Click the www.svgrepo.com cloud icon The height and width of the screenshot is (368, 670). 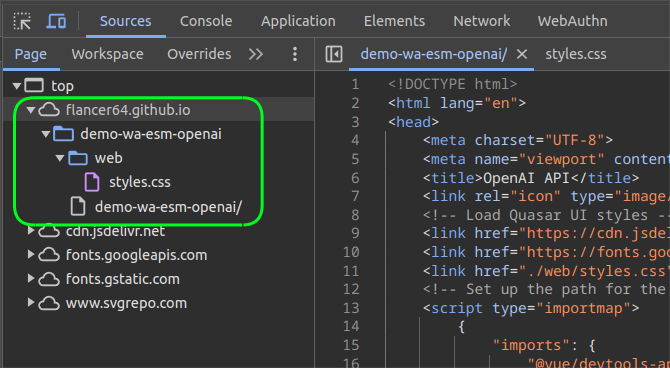pyautogui.click(x=49, y=303)
